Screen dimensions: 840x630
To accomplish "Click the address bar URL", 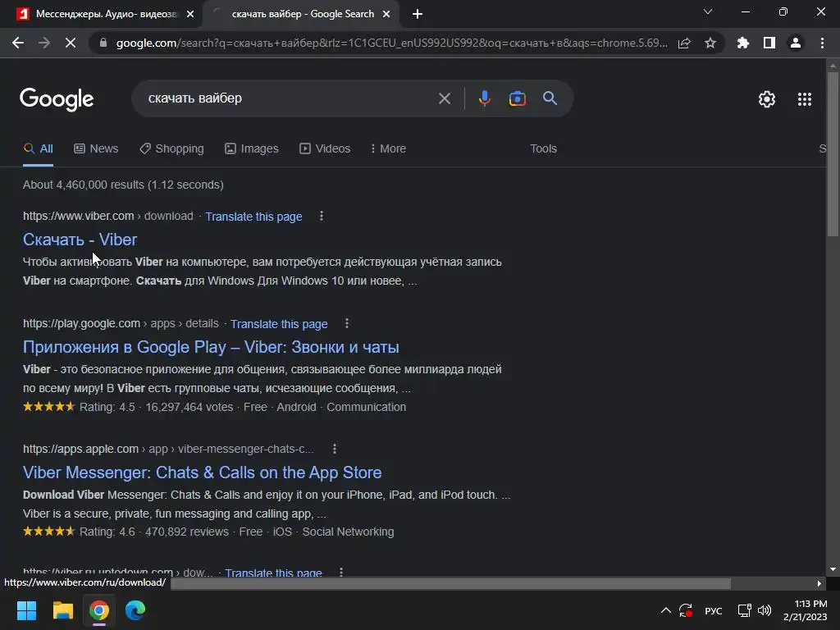I will (391, 43).
